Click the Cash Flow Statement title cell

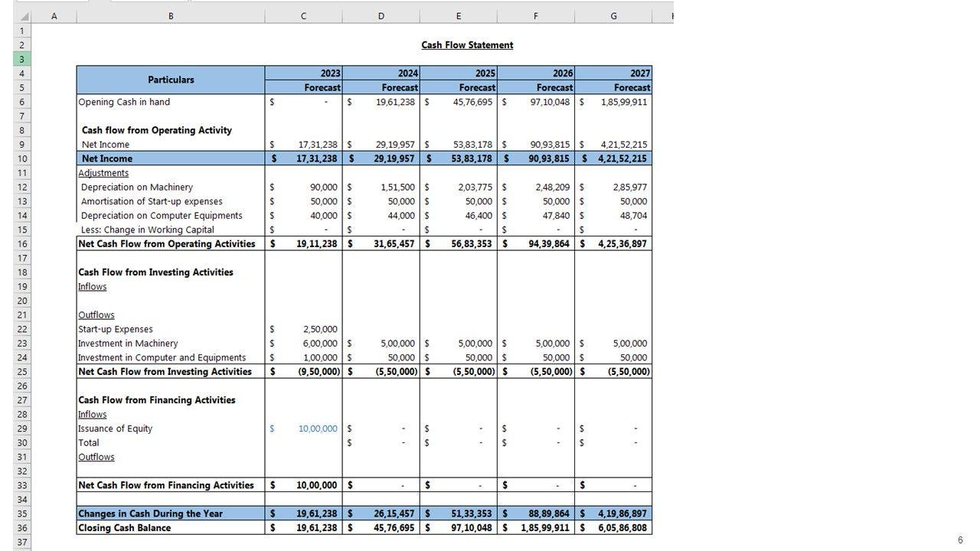click(467, 45)
